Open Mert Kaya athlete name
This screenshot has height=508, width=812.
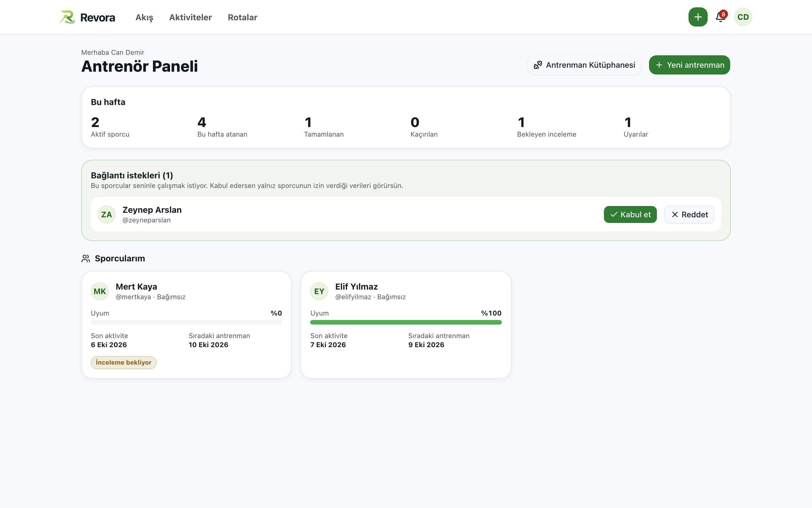click(x=136, y=286)
